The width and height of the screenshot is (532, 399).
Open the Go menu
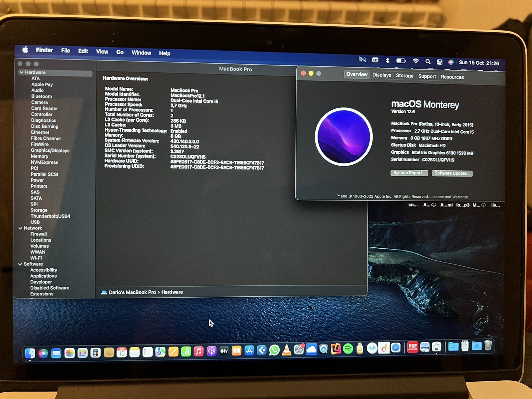click(x=120, y=52)
